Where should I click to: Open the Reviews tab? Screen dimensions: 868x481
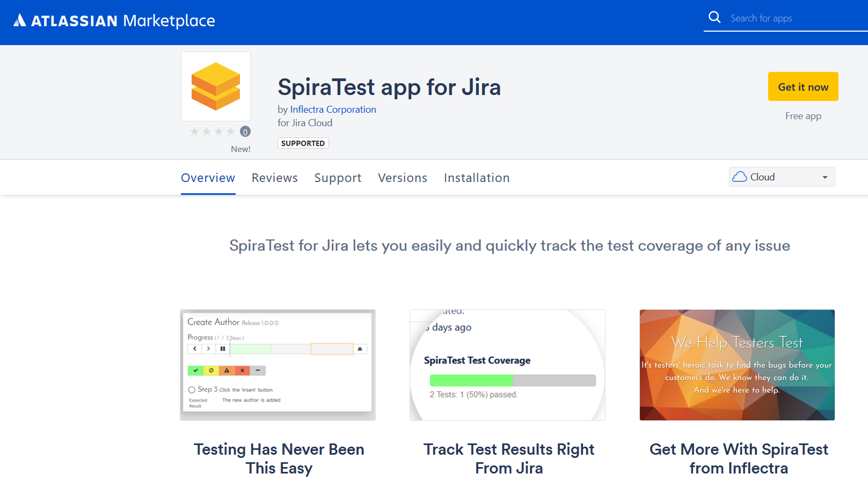point(274,178)
